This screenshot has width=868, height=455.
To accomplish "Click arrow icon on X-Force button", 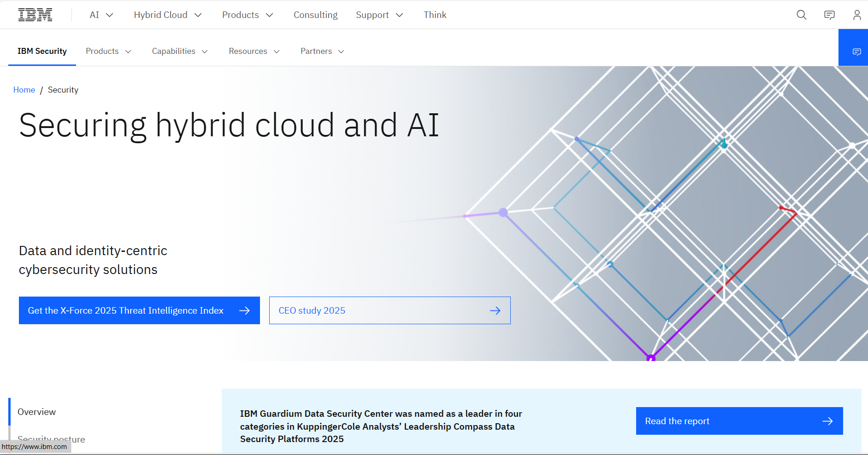I will [245, 310].
